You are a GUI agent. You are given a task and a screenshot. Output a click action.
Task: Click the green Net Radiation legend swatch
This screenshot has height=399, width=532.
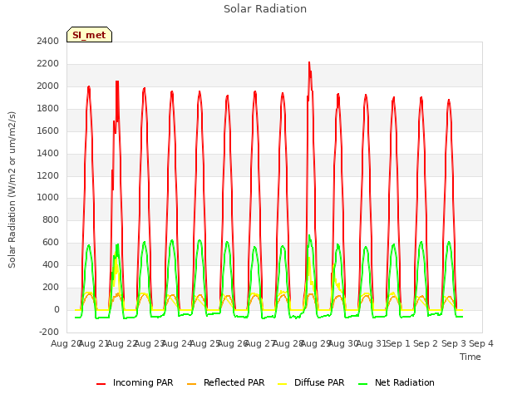pyautogui.click(x=363, y=384)
